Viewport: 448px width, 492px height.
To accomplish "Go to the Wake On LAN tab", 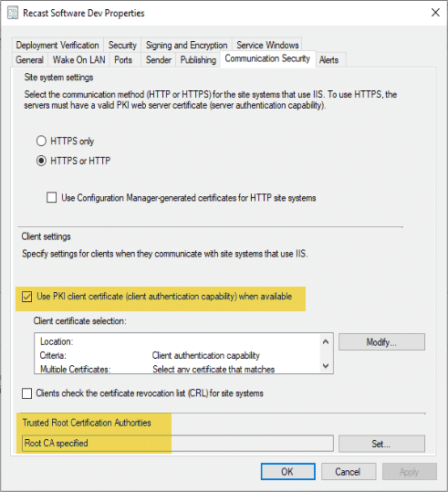I will point(79,59).
